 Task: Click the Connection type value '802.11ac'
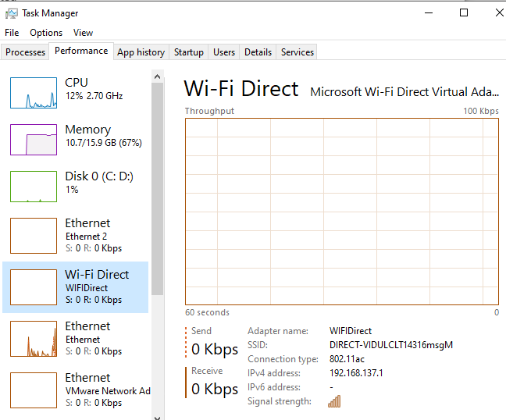347,359
